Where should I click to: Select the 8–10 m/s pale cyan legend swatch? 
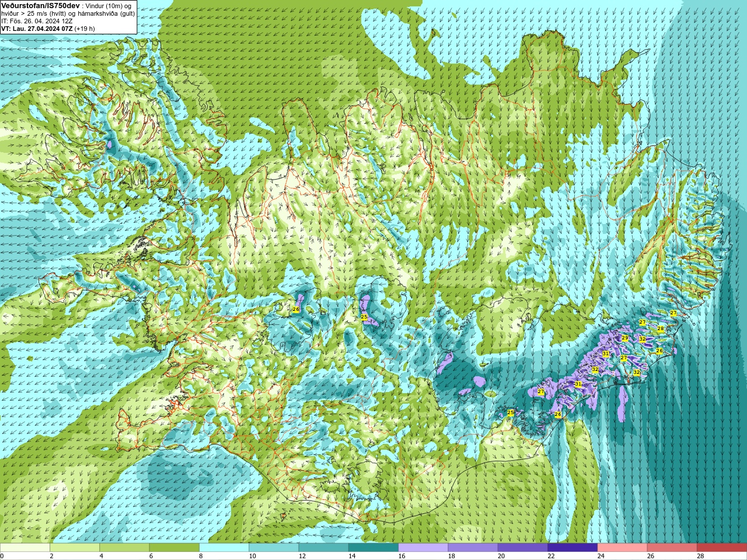tap(224, 548)
